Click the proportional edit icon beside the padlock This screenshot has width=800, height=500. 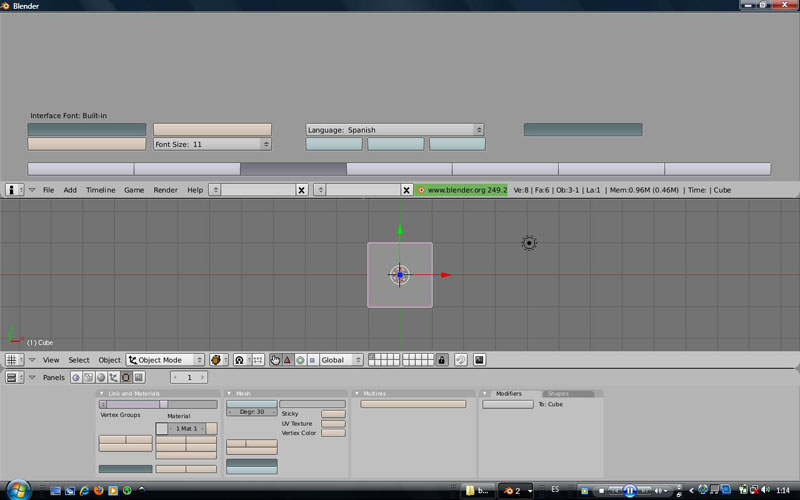461,360
